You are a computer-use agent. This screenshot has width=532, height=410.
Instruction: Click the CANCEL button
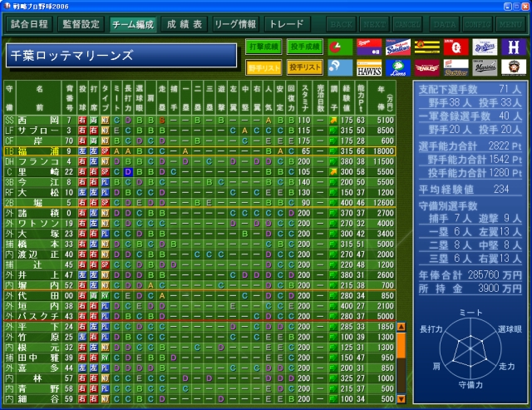tap(407, 24)
